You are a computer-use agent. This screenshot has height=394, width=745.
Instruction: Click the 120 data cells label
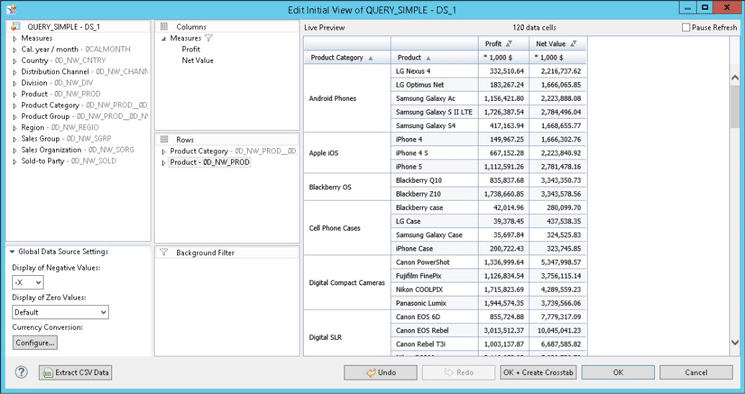coord(534,28)
